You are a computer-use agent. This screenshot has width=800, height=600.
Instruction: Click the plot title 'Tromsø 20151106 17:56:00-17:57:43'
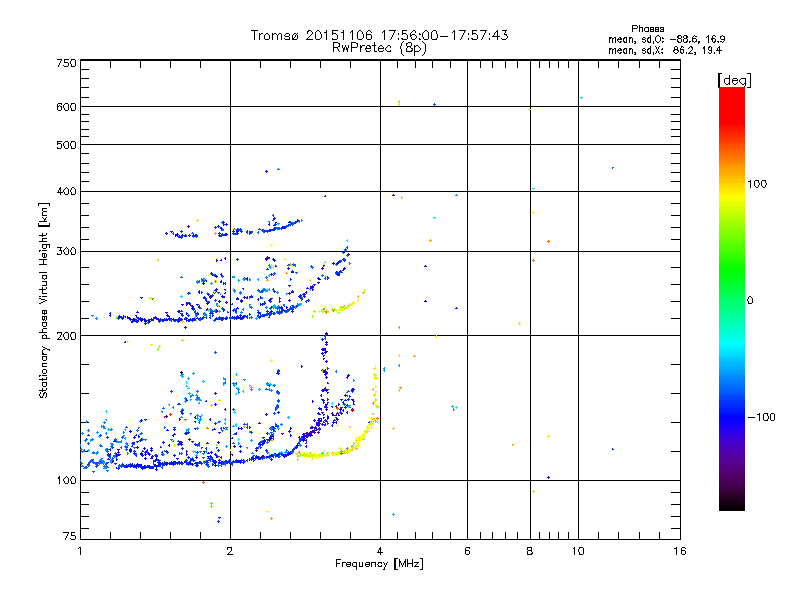point(379,35)
